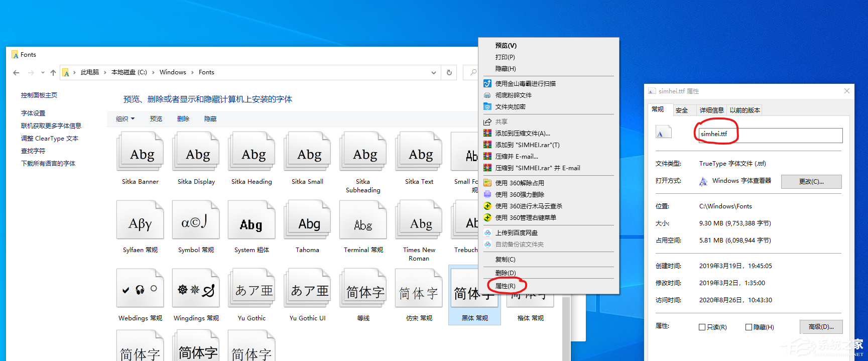Switch to the 详细信息 tab
The height and width of the screenshot is (361, 868).
coord(711,110)
